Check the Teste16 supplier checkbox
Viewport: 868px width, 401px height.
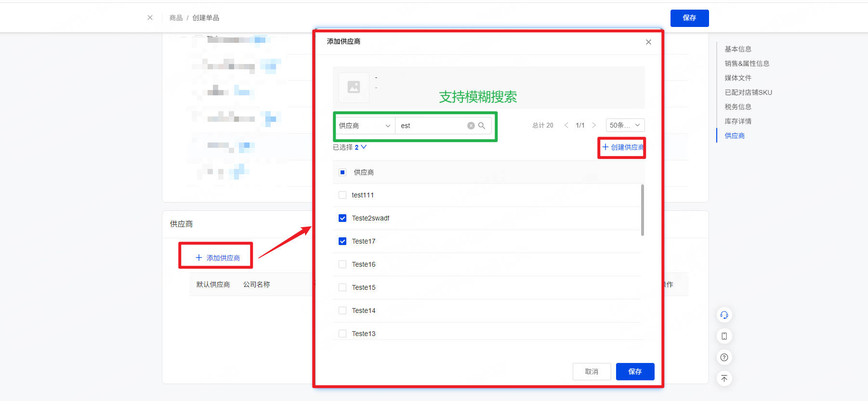[342, 264]
